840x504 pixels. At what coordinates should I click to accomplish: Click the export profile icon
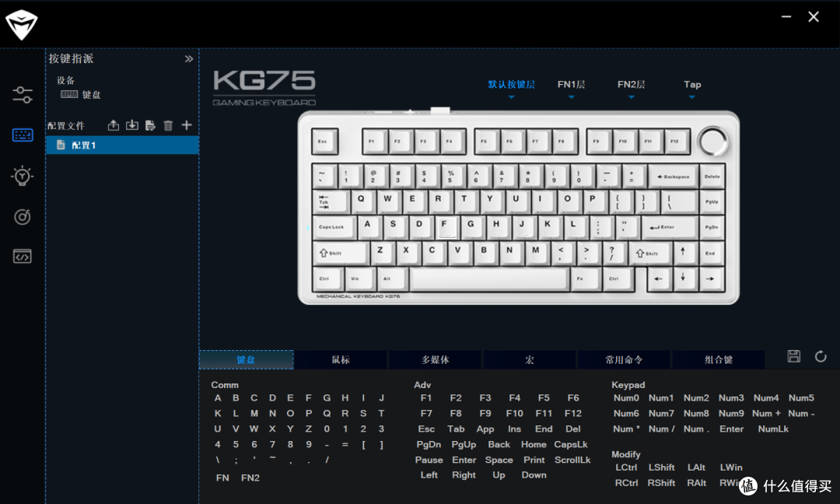(114, 125)
